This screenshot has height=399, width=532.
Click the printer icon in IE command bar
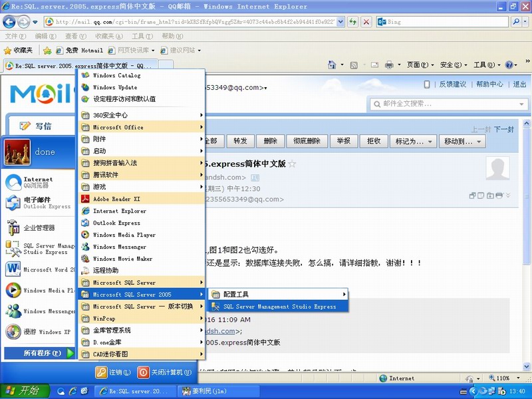tap(389, 65)
